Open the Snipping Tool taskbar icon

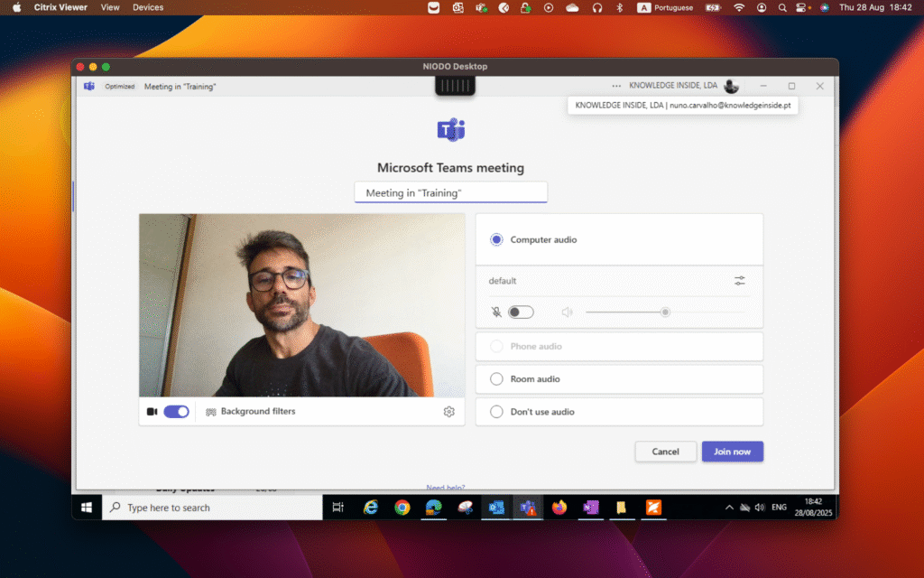coord(466,508)
